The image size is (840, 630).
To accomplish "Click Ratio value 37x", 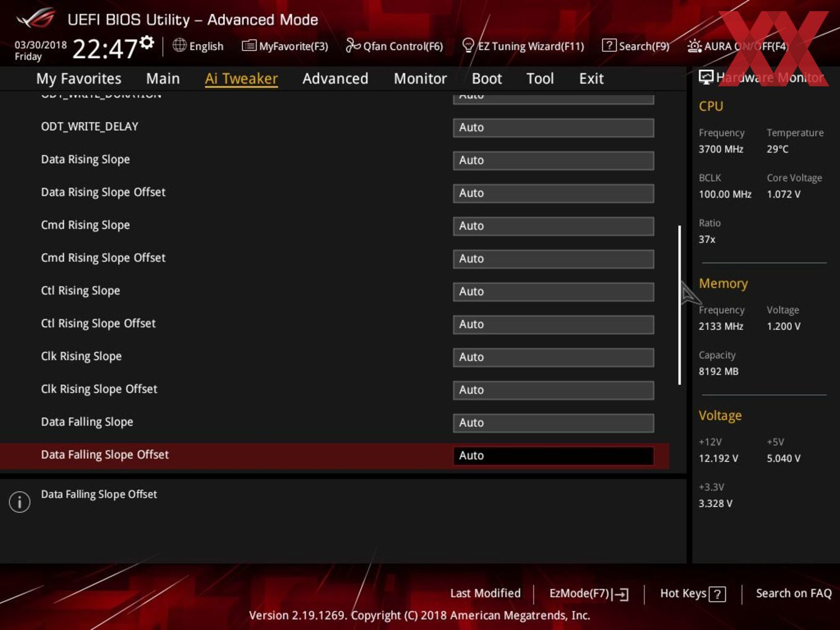I will click(x=707, y=239).
